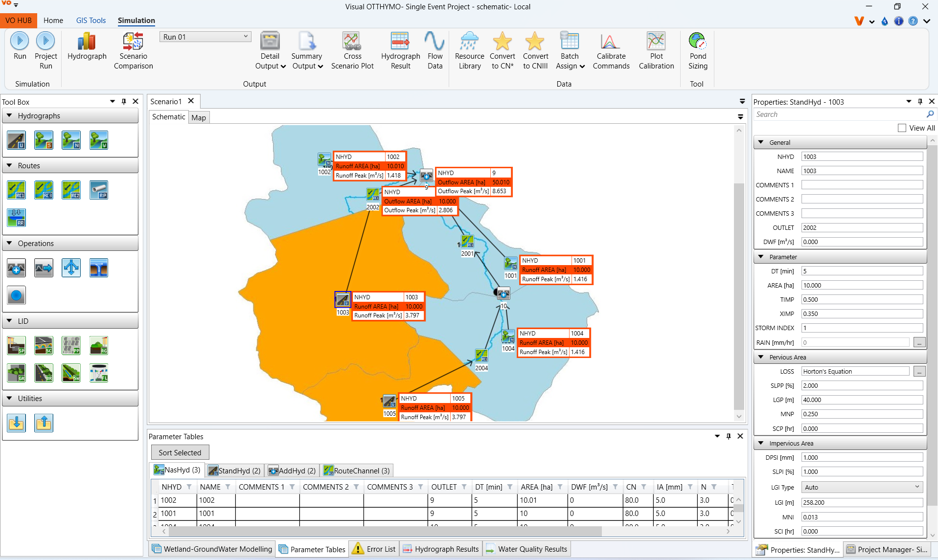
Task: Switch to the Home ribbon tab
Action: point(53,21)
